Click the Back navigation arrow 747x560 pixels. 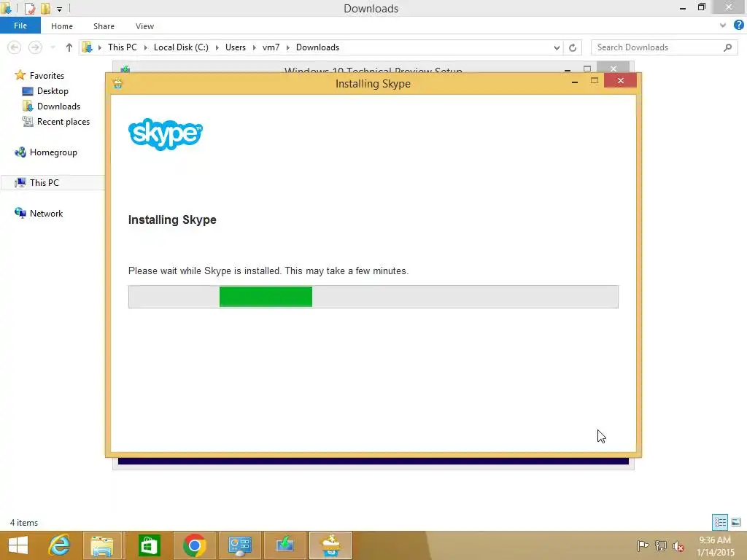(15, 47)
